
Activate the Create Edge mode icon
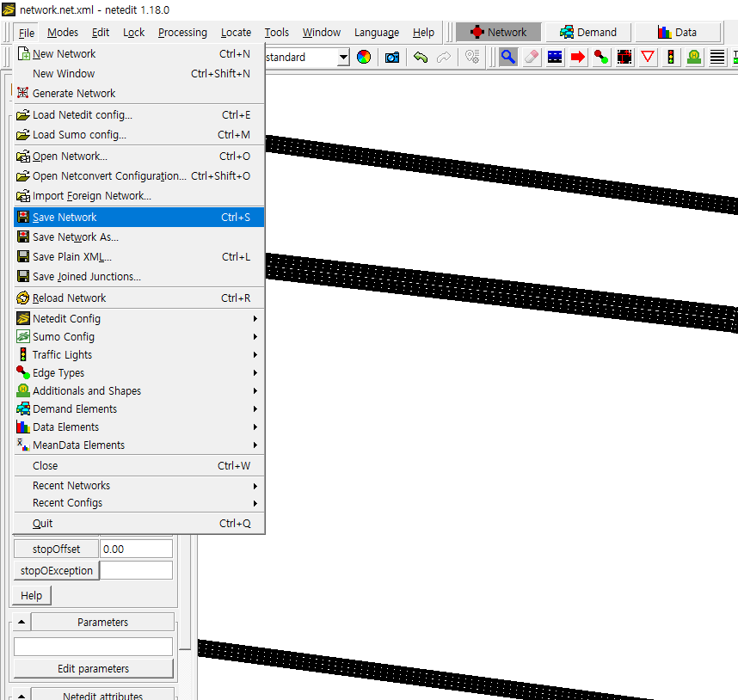(x=601, y=58)
